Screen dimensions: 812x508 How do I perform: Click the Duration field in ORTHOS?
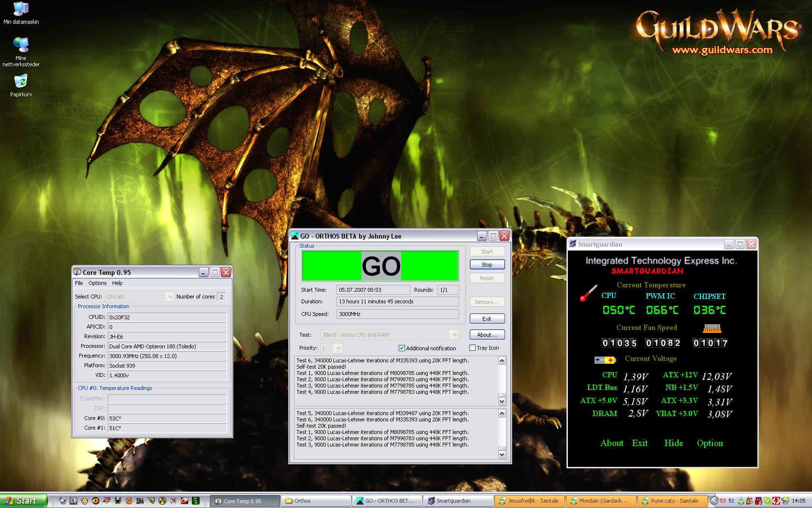coord(397,301)
